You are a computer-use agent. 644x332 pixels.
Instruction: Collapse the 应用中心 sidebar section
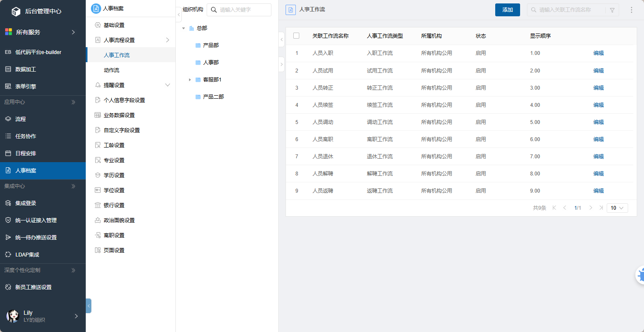(x=73, y=102)
